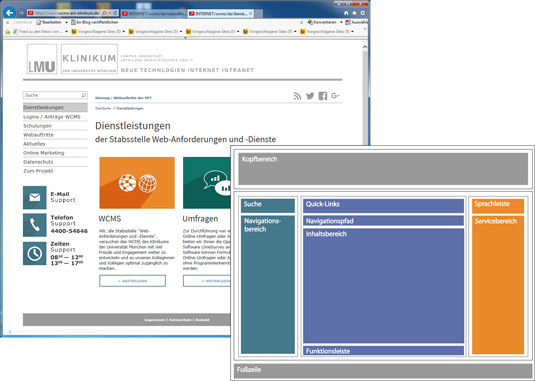Click the magnifier icon inside the address bar
The height and width of the screenshot is (381, 535).
104,13
